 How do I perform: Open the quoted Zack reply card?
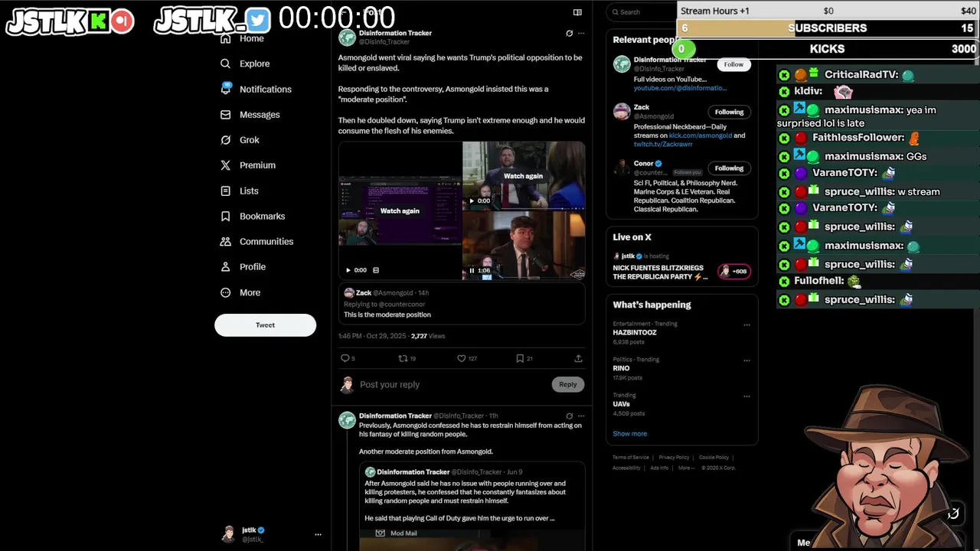[x=462, y=304]
